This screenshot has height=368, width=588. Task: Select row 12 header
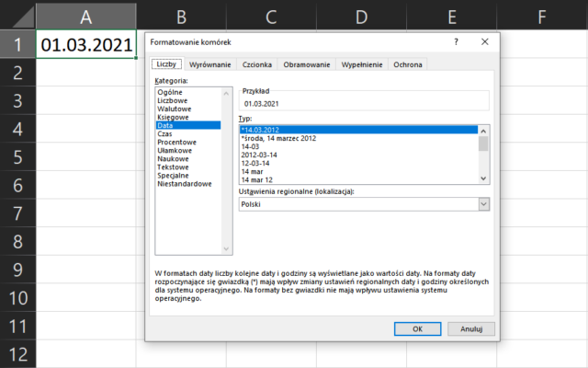tap(17, 354)
